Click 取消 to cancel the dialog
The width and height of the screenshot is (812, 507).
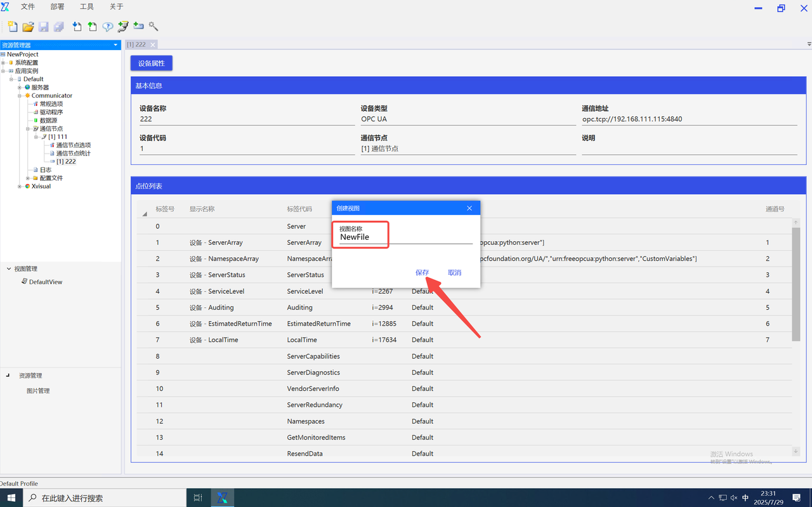455,273
